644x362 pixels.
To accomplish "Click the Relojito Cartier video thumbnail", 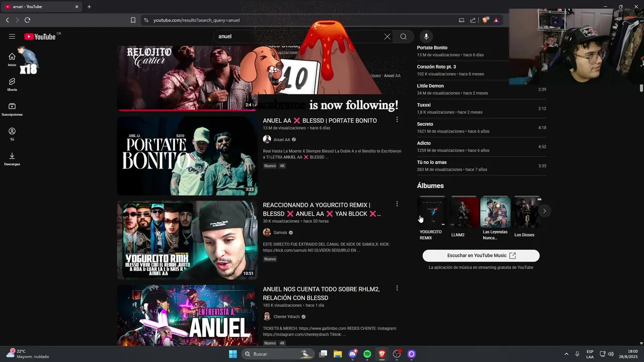I will (x=187, y=78).
